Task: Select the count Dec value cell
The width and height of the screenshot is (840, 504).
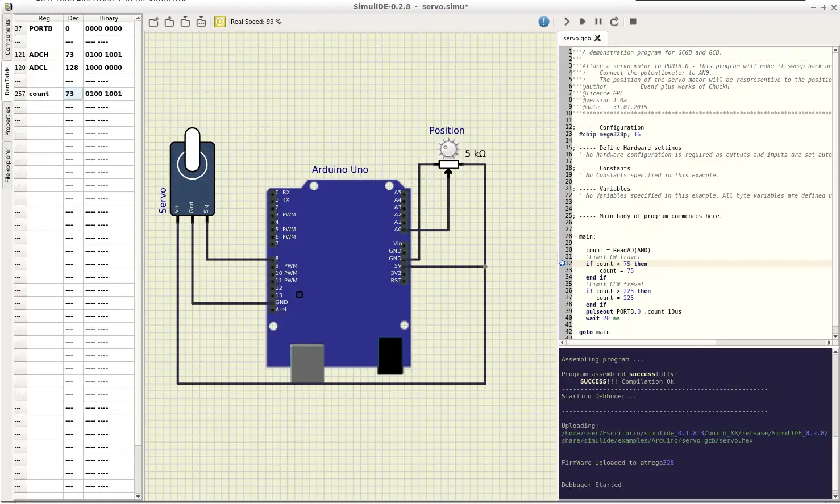Action: [x=73, y=94]
